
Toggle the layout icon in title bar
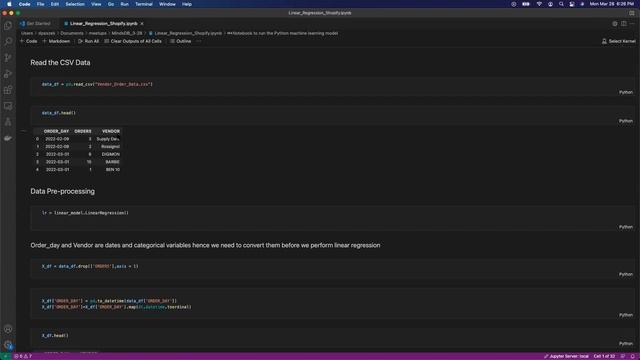[632, 13]
